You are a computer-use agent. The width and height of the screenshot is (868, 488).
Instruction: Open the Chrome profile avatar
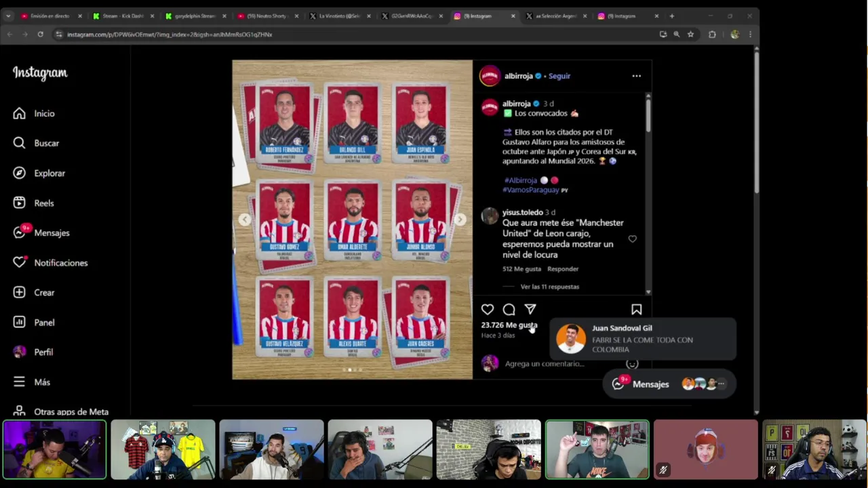pos(734,34)
